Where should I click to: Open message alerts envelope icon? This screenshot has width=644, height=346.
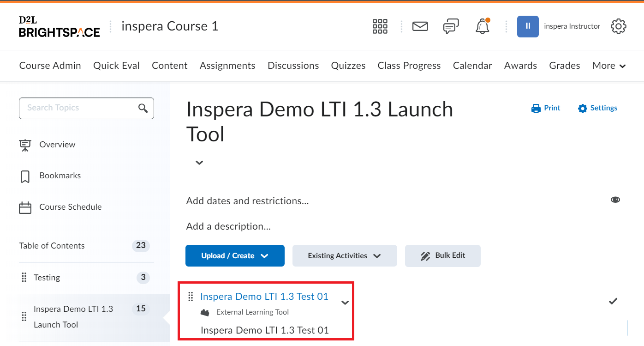420,26
